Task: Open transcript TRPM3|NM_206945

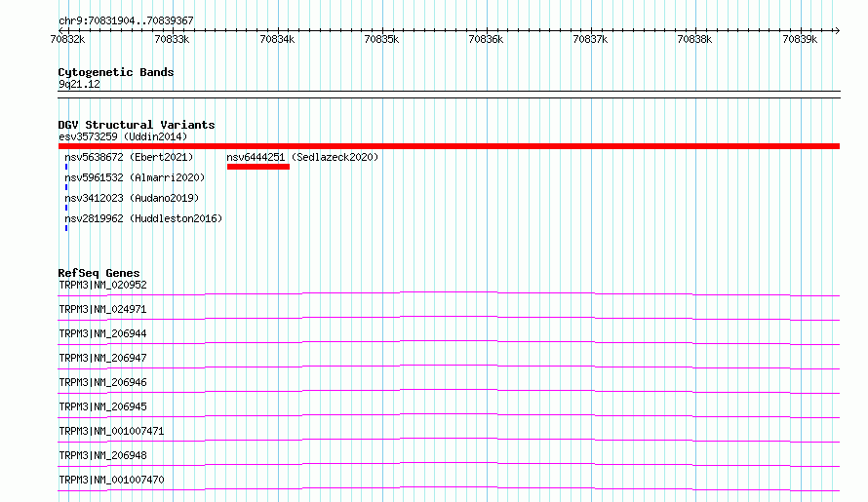Action: pos(102,406)
